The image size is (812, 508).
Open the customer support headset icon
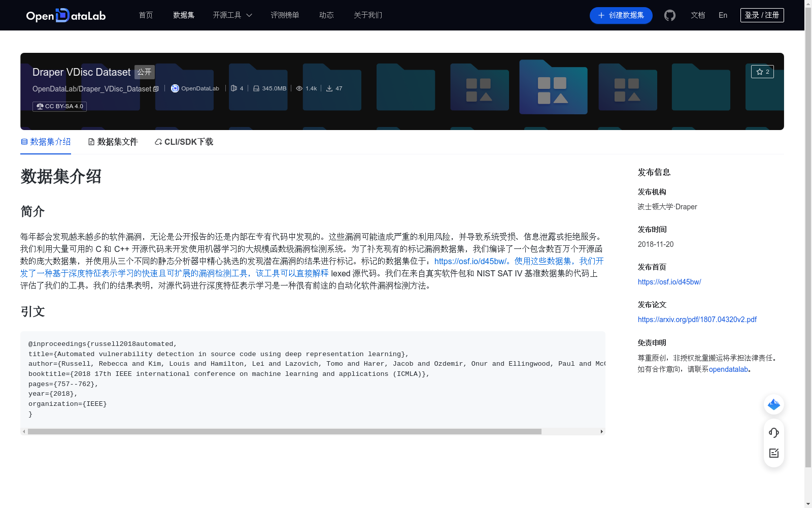(x=774, y=432)
